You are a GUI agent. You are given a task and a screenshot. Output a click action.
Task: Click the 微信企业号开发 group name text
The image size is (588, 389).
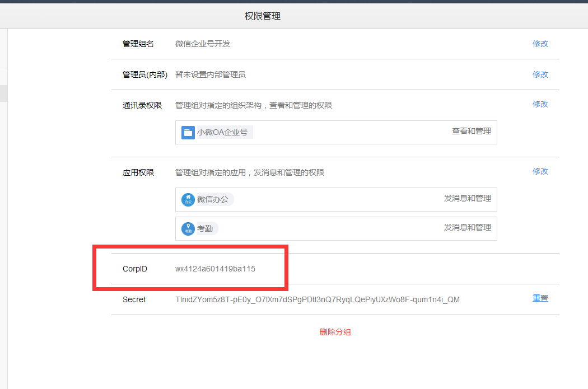coord(203,44)
